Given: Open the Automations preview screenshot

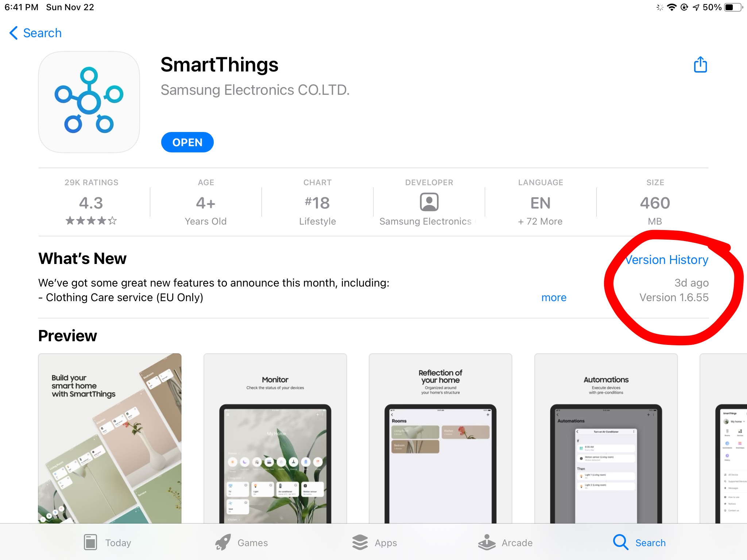Looking at the screenshot, I should [x=606, y=438].
